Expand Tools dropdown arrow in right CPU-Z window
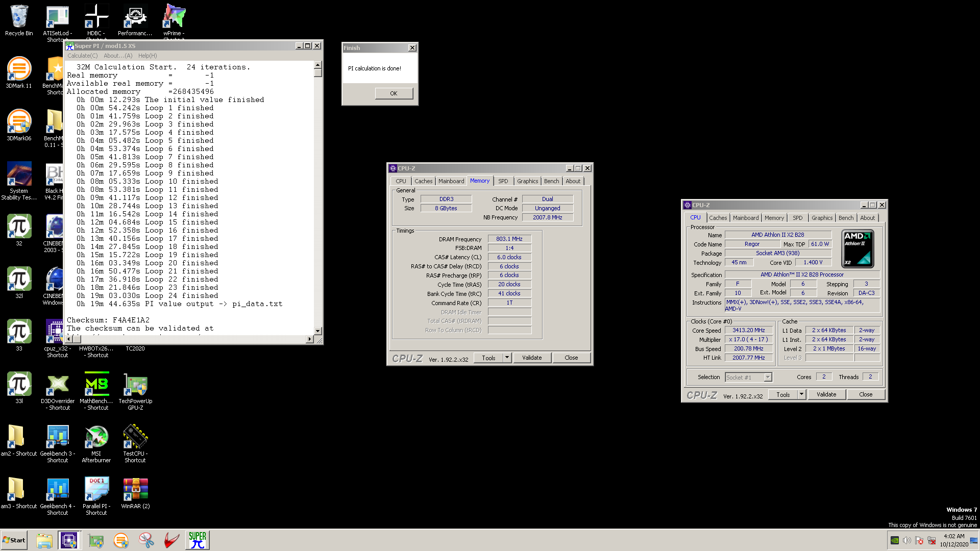Image resolution: width=980 pixels, height=551 pixels. (801, 394)
